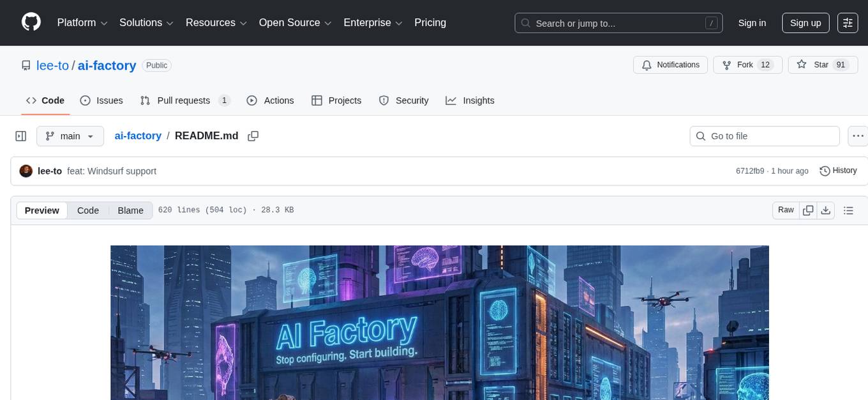Expand the Resources navigation dropdown
This screenshot has height=400, width=868.
(x=216, y=22)
